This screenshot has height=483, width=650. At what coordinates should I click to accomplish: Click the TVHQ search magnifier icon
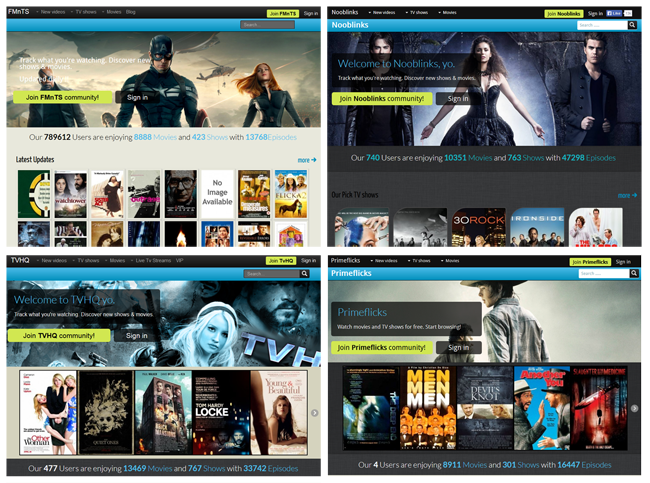(x=305, y=274)
